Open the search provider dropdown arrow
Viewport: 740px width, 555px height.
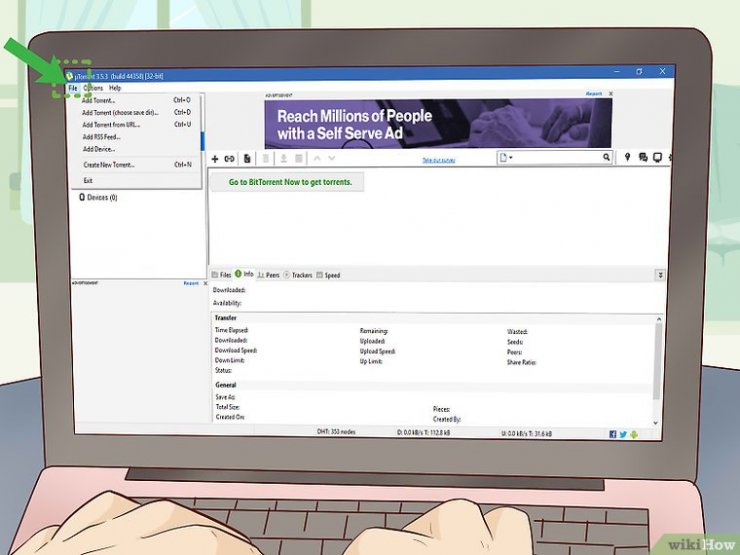[x=511, y=158]
